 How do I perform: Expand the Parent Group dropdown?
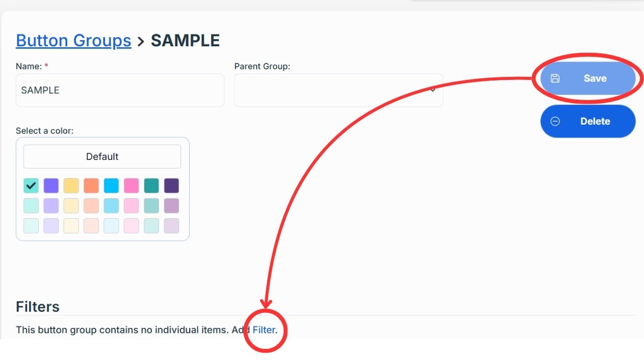(x=338, y=90)
